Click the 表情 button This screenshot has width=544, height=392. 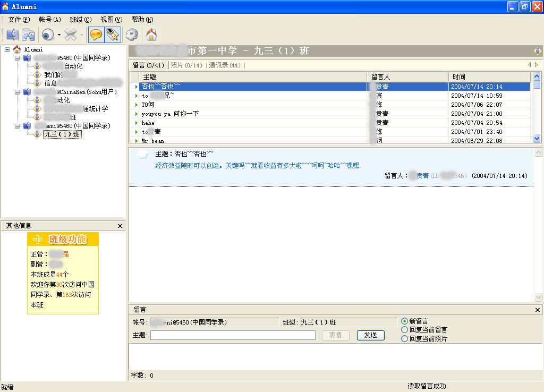tap(336, 335)
